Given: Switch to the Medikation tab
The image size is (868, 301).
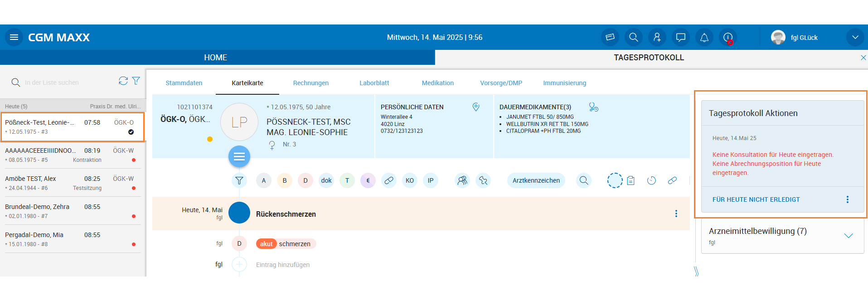Looking at the screenshot, I should 437,83.
